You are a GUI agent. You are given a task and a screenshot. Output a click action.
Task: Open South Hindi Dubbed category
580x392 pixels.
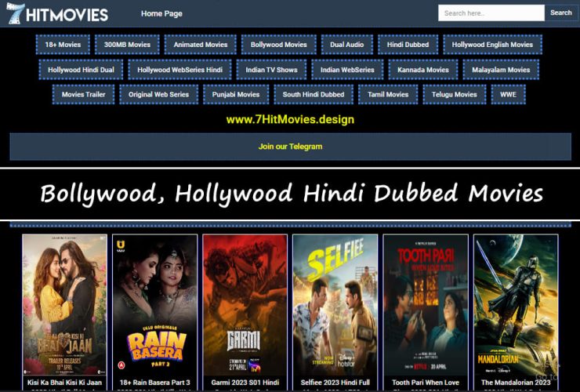click(x=314, y=94)
